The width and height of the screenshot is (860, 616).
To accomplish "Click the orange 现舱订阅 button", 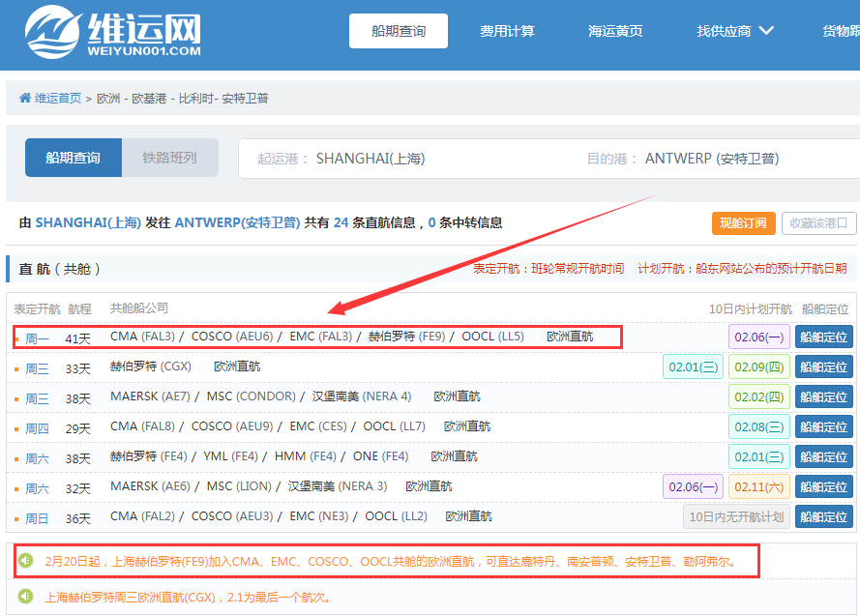I will 744,222.
